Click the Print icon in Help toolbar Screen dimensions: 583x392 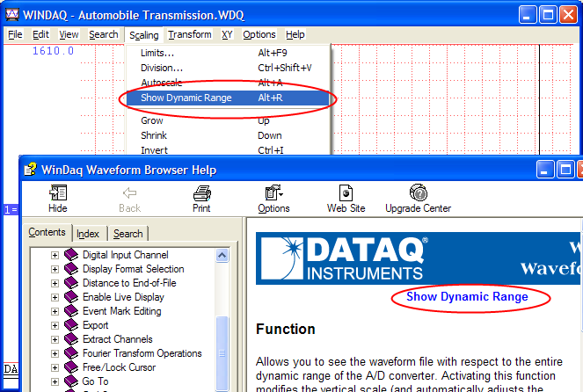pyautogui.click(x=202, y=193)
